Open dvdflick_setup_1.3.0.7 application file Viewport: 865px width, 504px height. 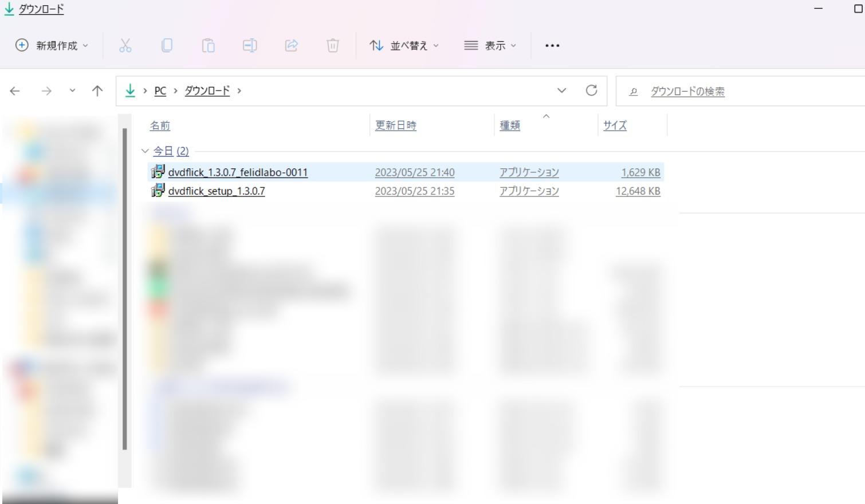click(216, 191)
